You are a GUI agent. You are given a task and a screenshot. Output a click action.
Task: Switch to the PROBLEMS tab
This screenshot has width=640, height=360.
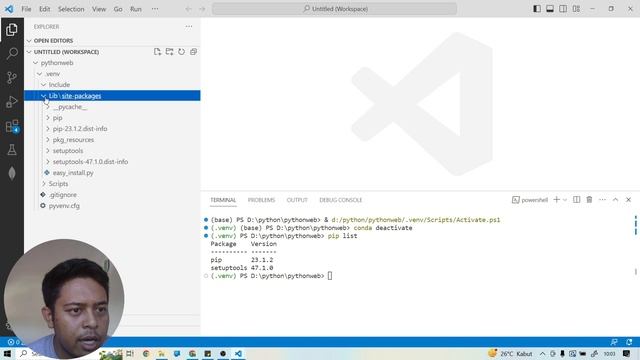click(261, 200)
